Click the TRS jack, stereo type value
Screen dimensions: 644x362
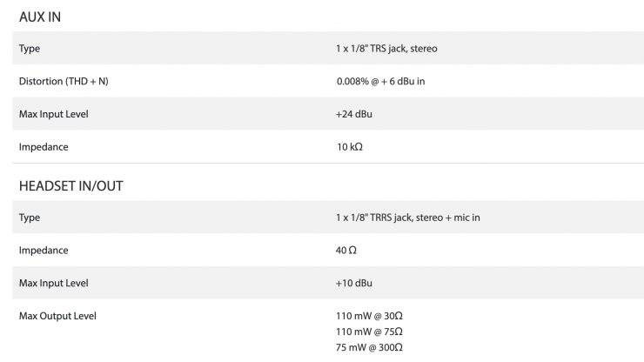pyautogui.click(x=386, y=48)
